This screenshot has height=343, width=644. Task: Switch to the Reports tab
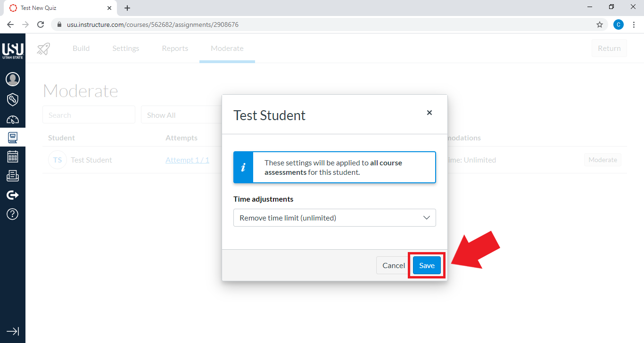(175, 49)
